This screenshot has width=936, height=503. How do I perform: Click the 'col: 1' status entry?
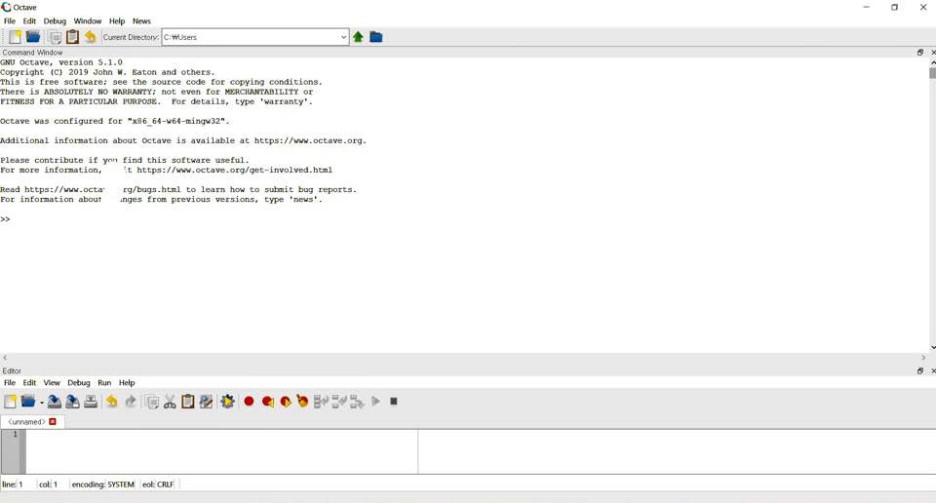pyautogui.click(x=48, y=485)
